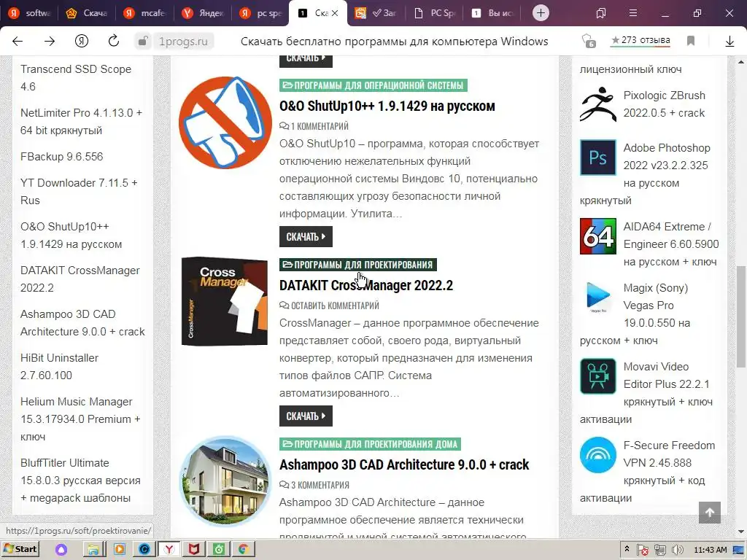
Task: Click the F-Secure Freedom VPN icon
Action: 598,455
